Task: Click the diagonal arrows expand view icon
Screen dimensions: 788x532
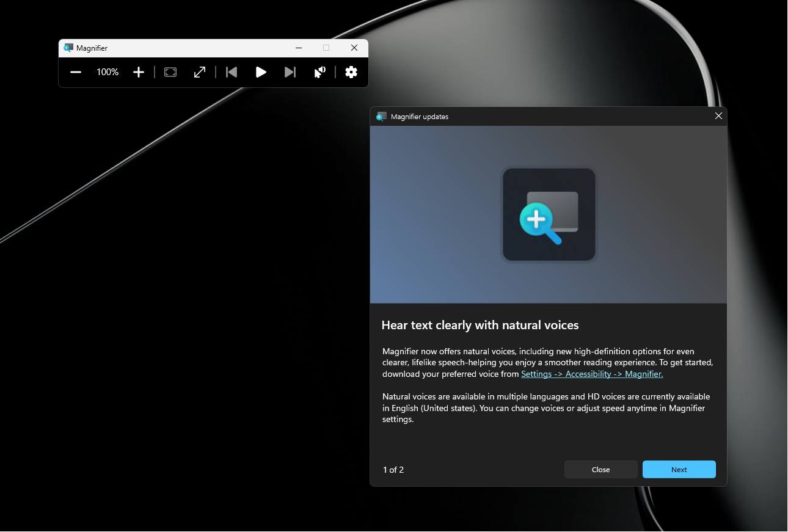Action: (200, 72)
